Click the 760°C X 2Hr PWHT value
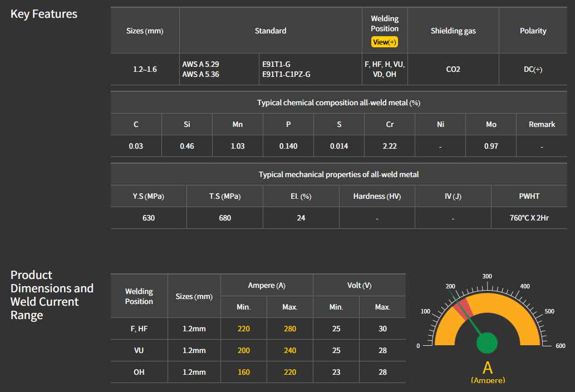The width and height of the screenshot is (575, 392). pyautogui.click(x=529, y=218)
